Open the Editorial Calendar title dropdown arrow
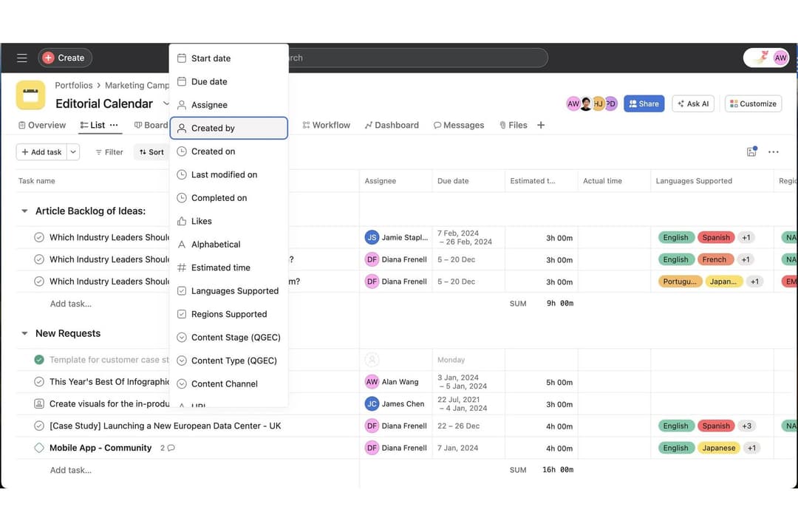Screen dimensions: 798x532 [166, 104]
